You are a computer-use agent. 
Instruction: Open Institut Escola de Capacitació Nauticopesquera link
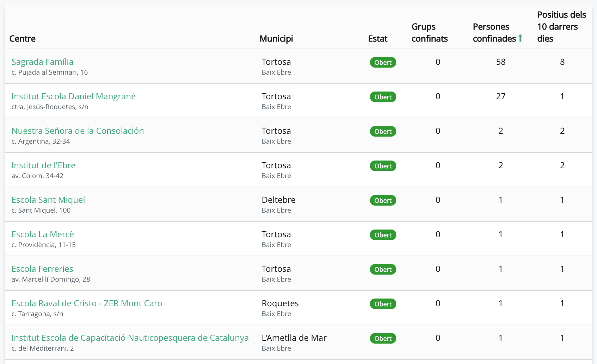tap(130, 338)
